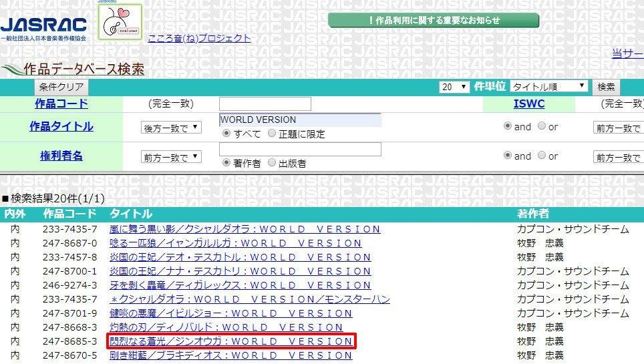This screenshot has height=364, width=644.
Task: Open result 炎国の王妃/ナナ・テスカトリ
Action: [x=240, y=271]
